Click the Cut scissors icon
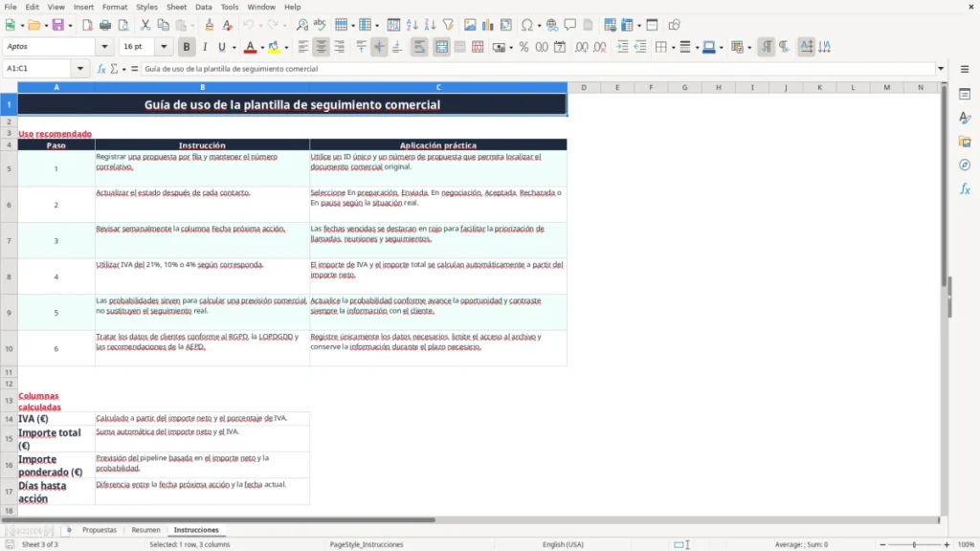This screenshot has height=551, width=980. [145, 25]
